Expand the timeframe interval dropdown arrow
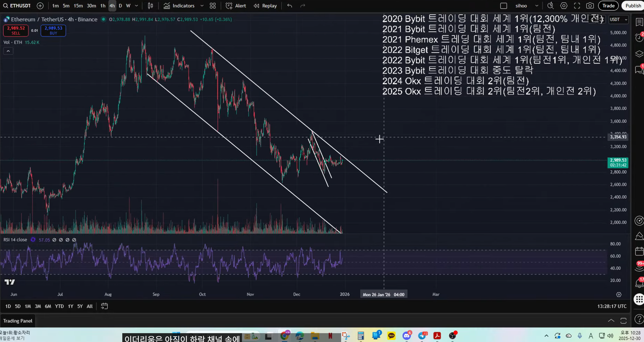644x342 pixels. coord(136,6)
